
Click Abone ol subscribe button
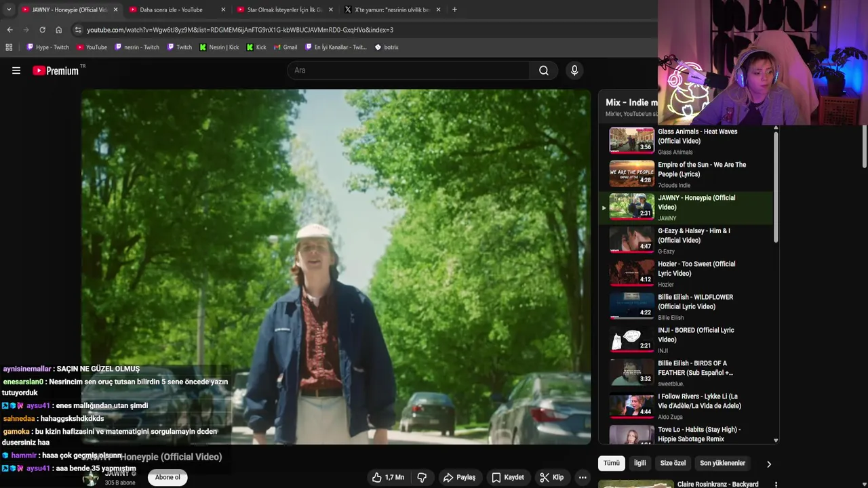pyautogui.click(x=167, y=477)
